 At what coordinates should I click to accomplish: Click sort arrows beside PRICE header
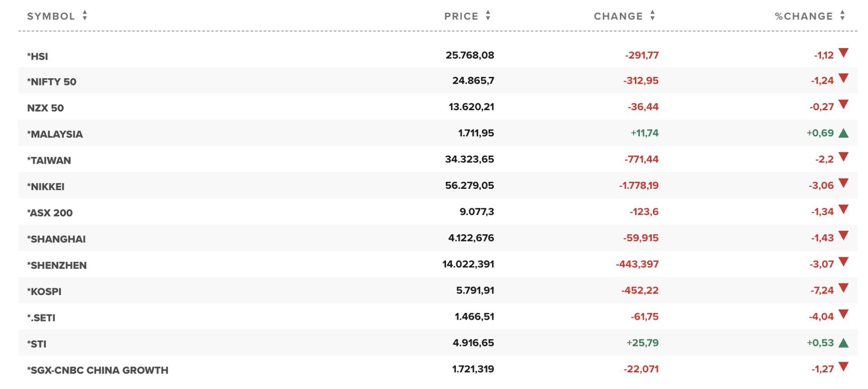tap(488, 16)
